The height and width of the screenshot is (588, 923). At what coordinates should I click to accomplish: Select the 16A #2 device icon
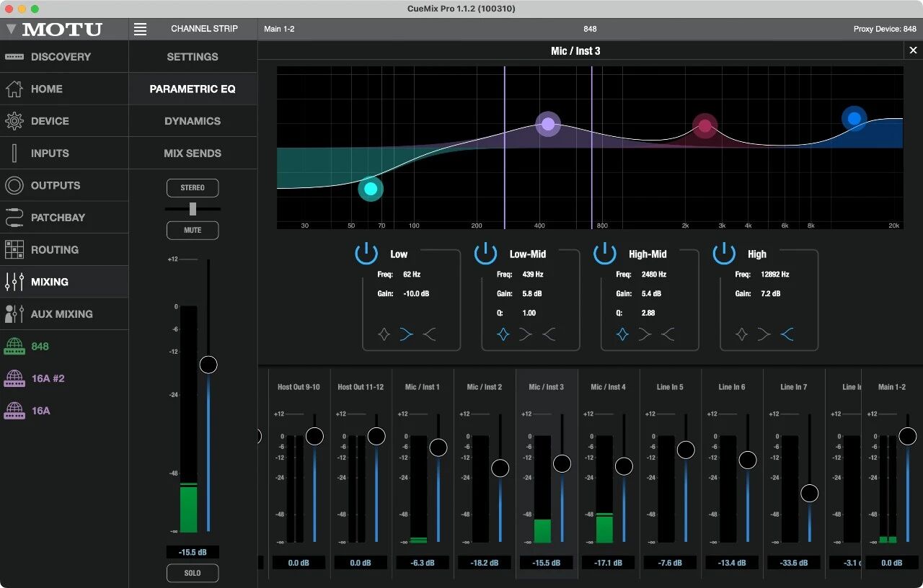point(14,378)
